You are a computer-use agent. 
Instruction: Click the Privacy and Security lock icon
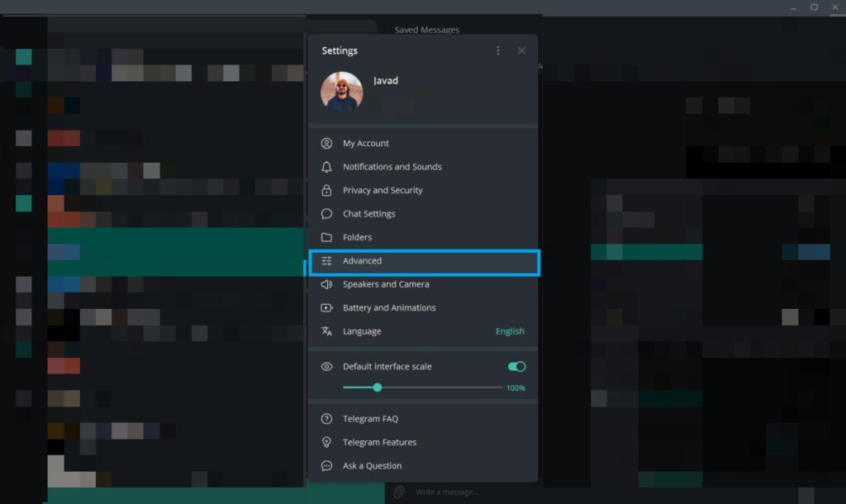(326, 190)
